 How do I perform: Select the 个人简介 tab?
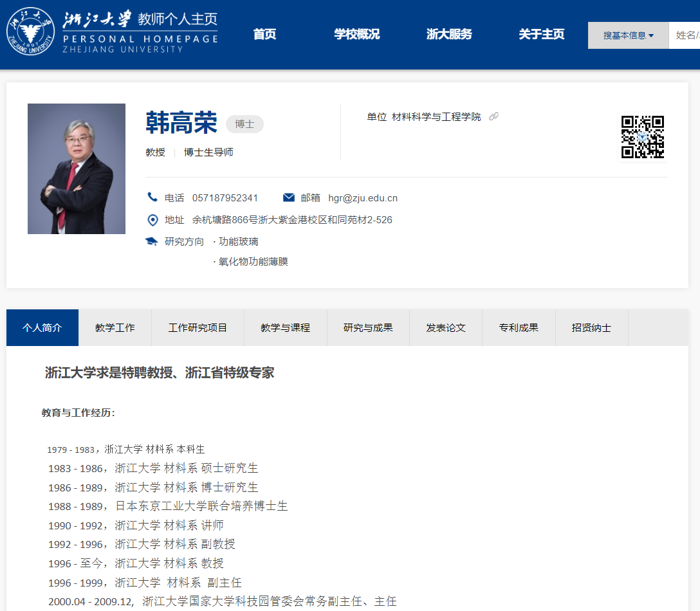(x=42, y=327)
